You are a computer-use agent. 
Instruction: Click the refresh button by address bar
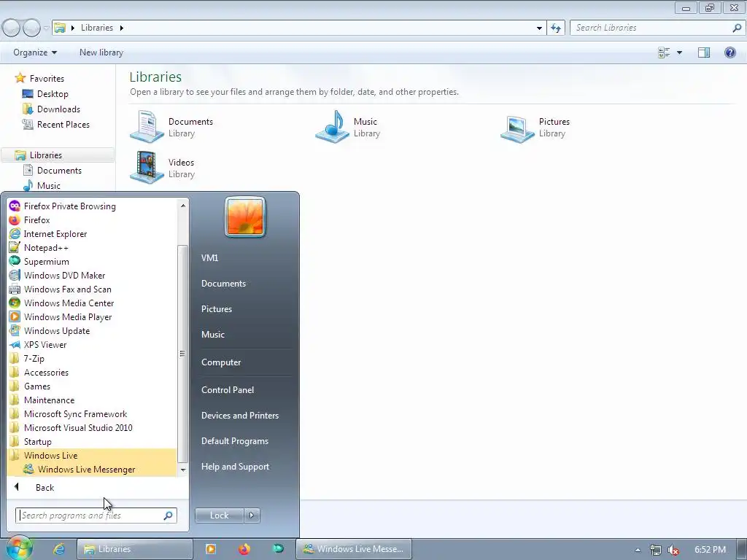click(x=556, y=28)
